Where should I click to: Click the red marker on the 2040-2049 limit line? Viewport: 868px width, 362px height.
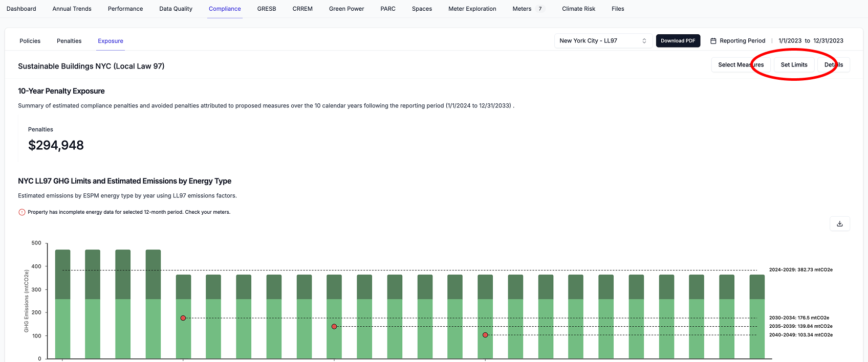(x=485, y=335)
